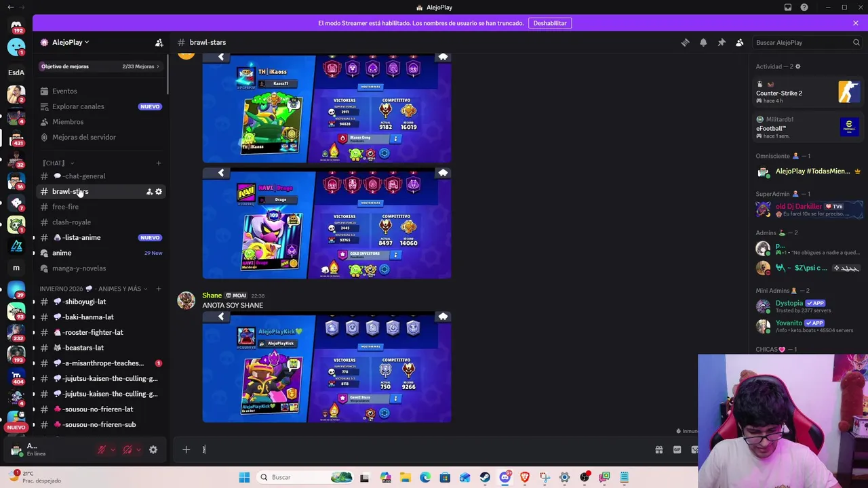This screenshot has height=488, width=868.
Task: Click the home icon on NAVI Drage profile image
Action: tap(443, 173)
